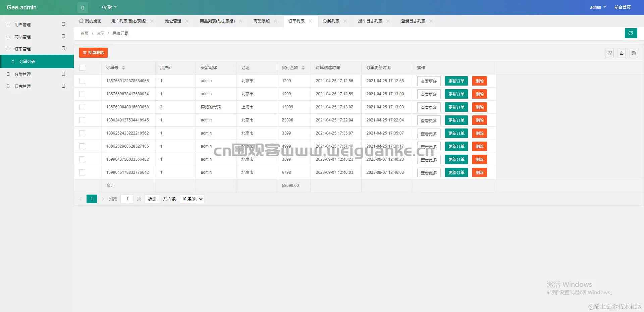The image size is (644, 312).
Task: Expand the 用户管理 sidebar menu
Action: (37, 24)
